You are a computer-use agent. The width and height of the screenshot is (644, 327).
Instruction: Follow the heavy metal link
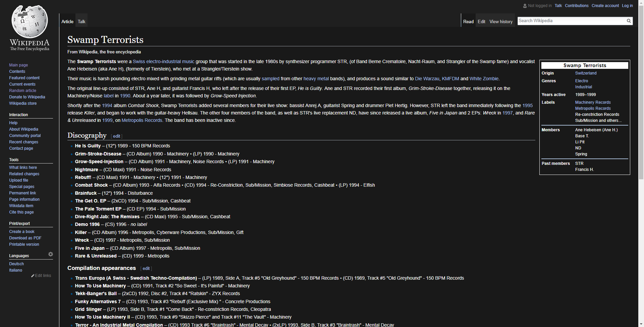[x=316, y=79]
